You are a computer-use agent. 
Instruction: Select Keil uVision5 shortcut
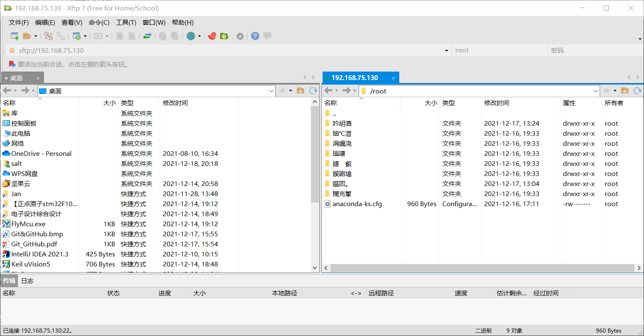(31, 264)
